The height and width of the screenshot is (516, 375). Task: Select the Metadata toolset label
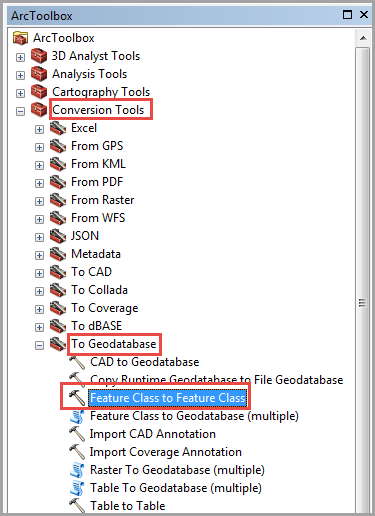pyautogui.click(x=96, y=254)
